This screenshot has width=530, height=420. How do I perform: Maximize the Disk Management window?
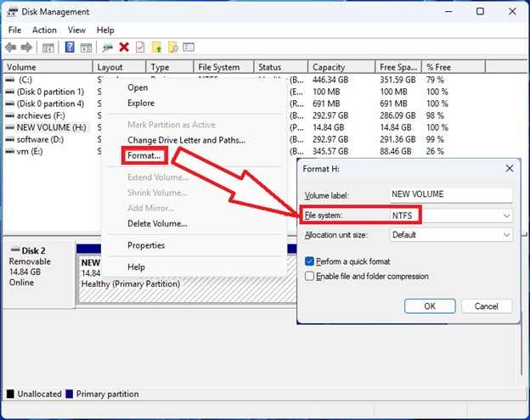pyautogui.click(x=480, y=12)
